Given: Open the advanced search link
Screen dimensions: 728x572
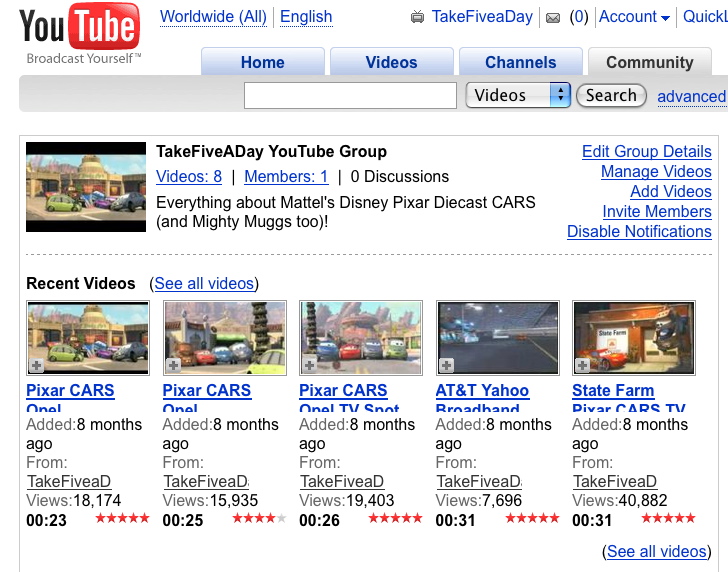Looking at the screenshot, I should click(692, 97).
